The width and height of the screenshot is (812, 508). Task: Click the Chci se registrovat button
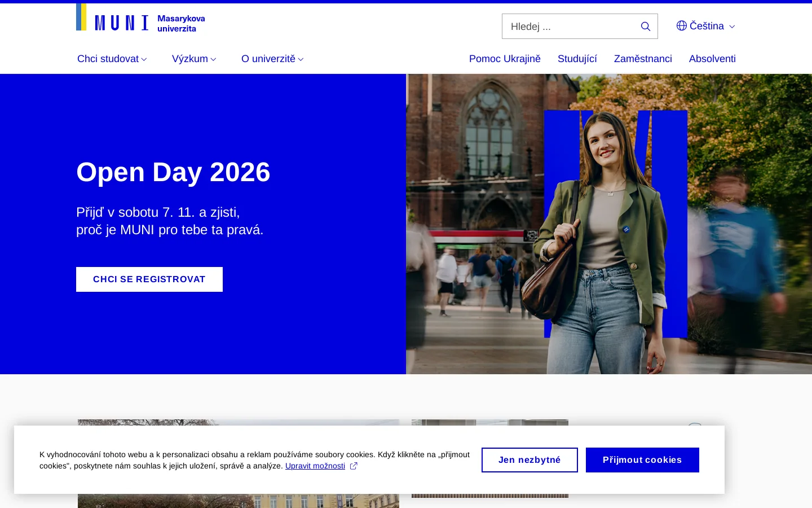pyautogui.click(x=149, y=279)
